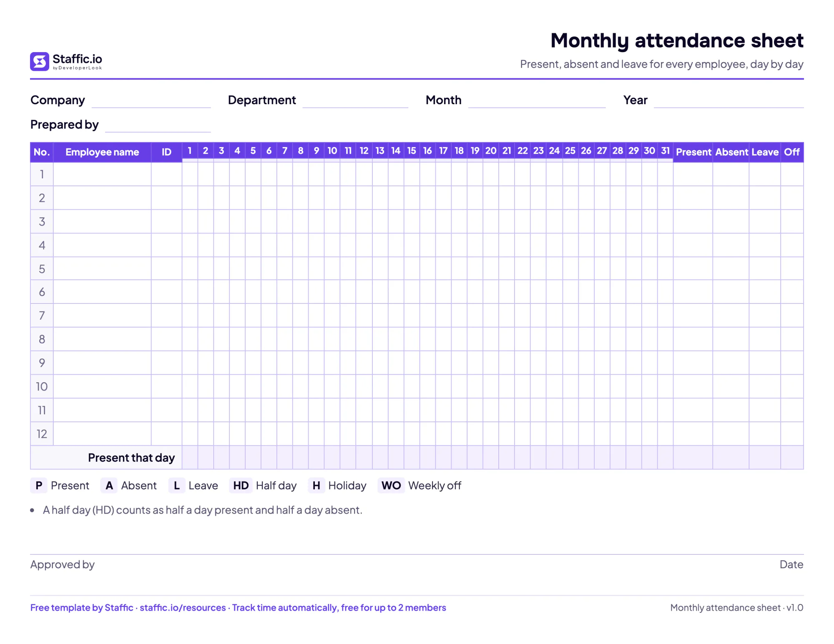
Task: Click the half day (HD) note text
Action: point(203,510)
